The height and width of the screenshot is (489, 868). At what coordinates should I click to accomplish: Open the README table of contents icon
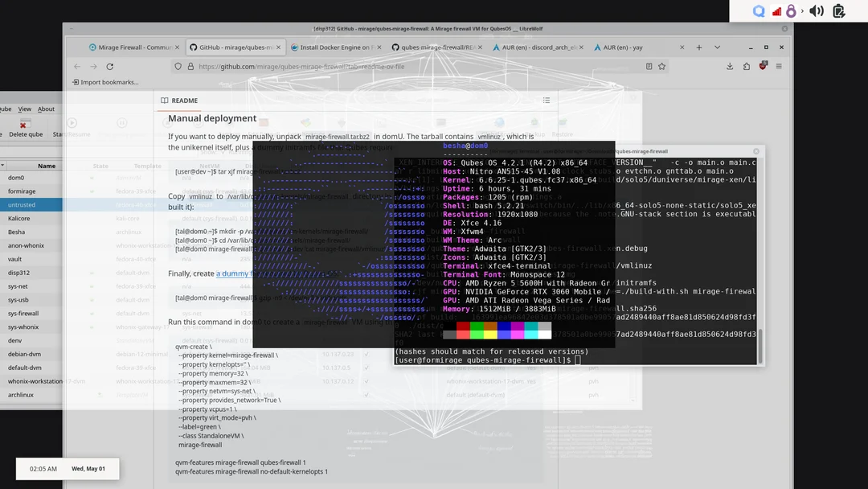click(547, 100)
